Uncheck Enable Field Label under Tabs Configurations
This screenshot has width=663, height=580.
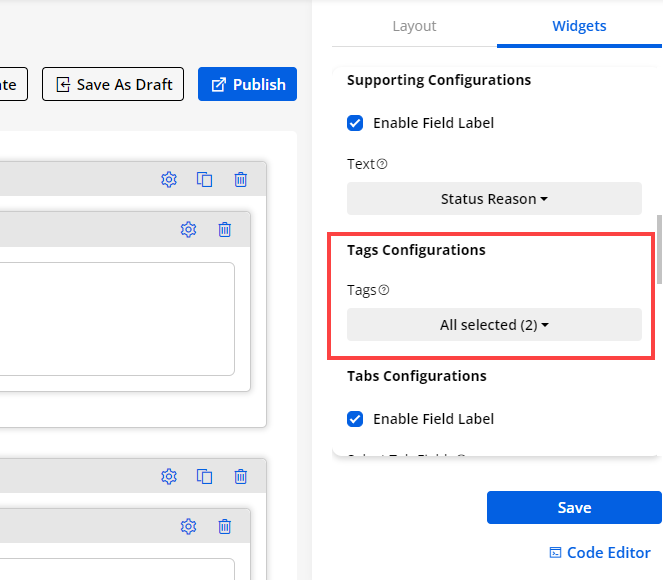point(355,419)
